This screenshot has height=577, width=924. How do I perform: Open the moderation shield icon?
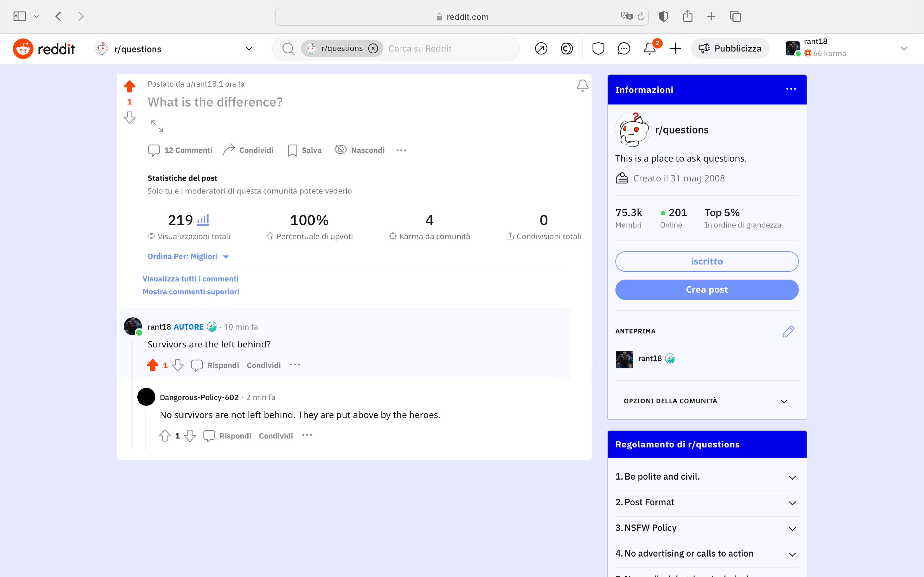[598, 49]
